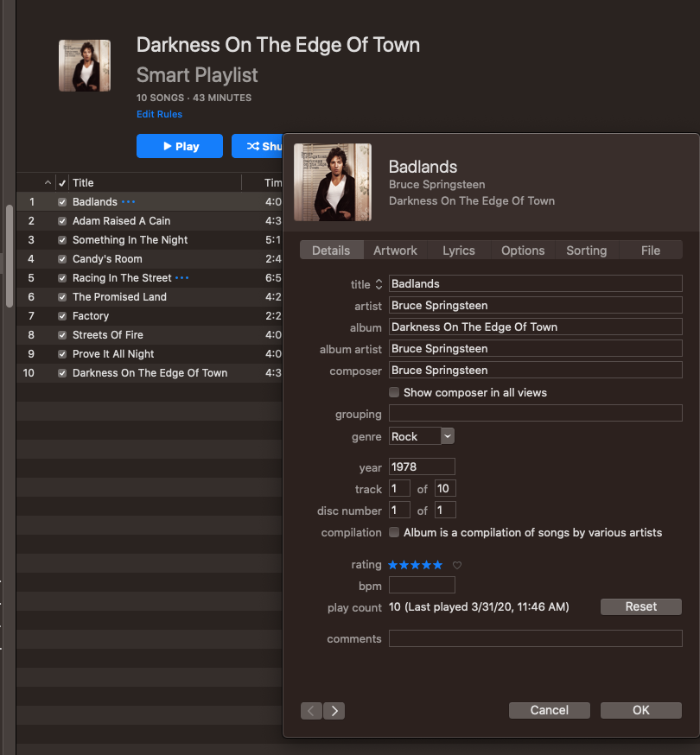Select song row 10 Darkness On The Edge Of Town
Screen dimensions: 700x755
[150, 373]
